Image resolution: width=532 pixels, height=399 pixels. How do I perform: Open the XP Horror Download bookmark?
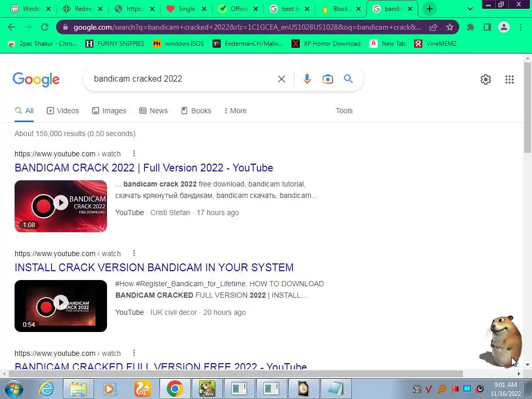[x=326, y=44]
